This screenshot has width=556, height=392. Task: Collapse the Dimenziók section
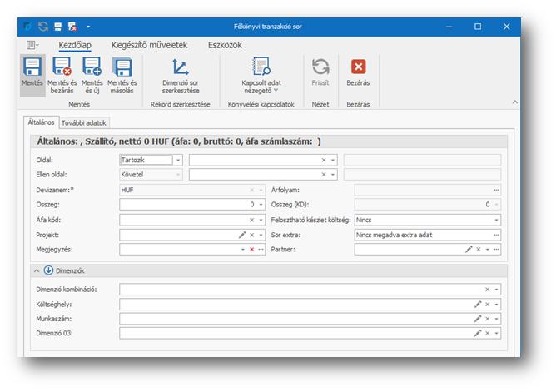click(x=36, y=271)
